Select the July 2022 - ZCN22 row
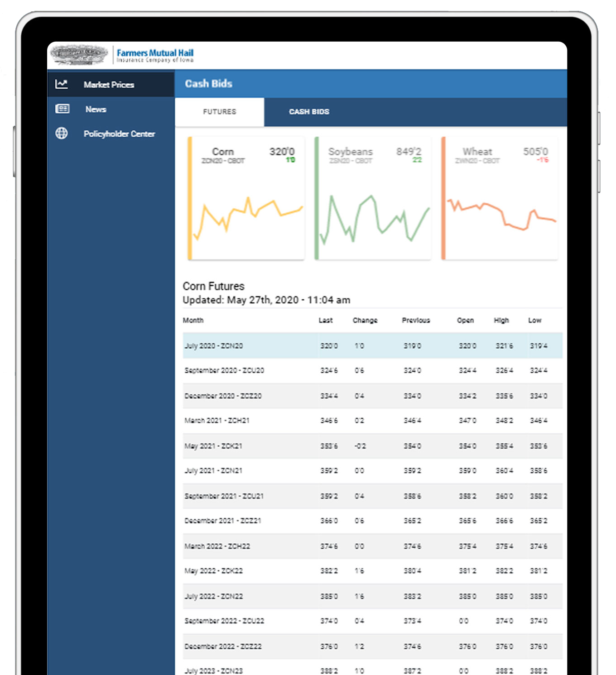Screen dimensions: 616x675 [x=373, y=597]
